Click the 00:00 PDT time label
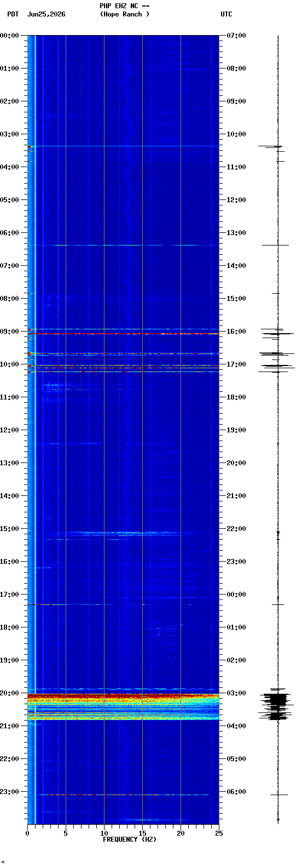The height and width of the screenshot is (868, 302). (9, 36)
